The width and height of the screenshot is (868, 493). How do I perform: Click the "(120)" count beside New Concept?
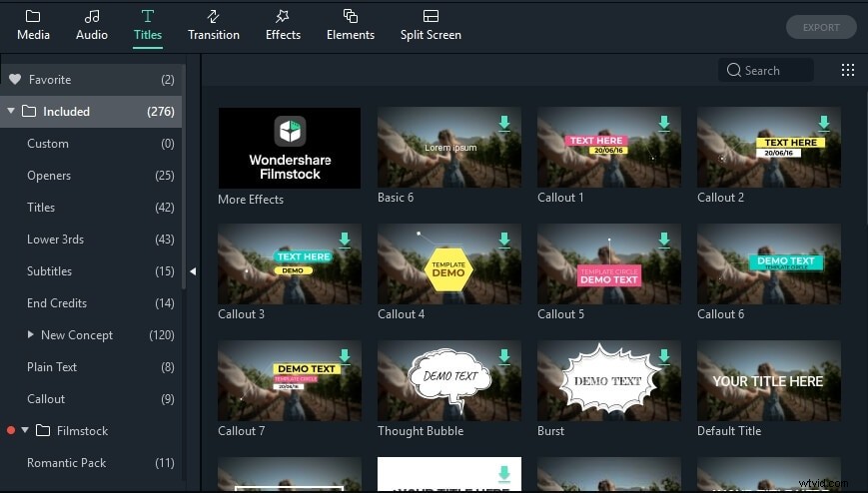(162, 334)
